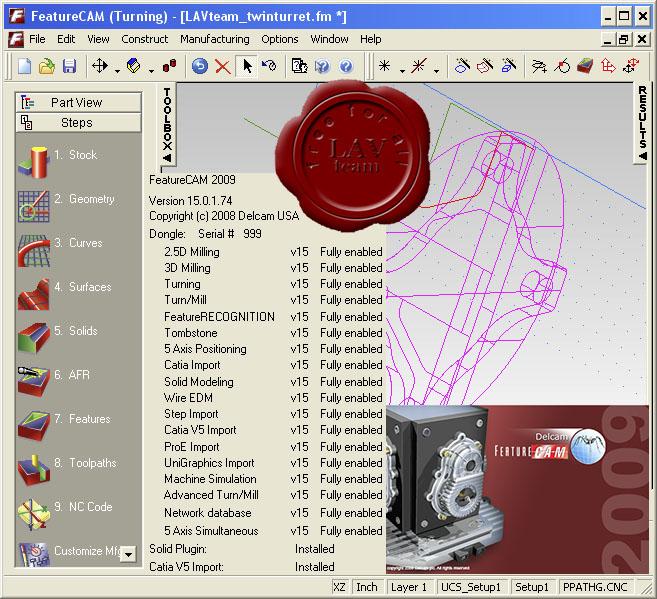Click the curve with plus icon
The image size is (657, 599).
click(x=539, y=66)
